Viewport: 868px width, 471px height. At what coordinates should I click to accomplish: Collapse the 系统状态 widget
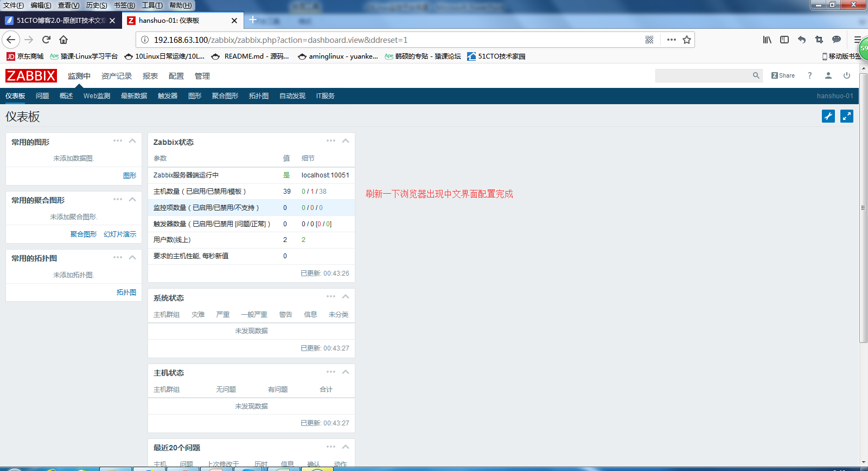[x=346, y=296]
